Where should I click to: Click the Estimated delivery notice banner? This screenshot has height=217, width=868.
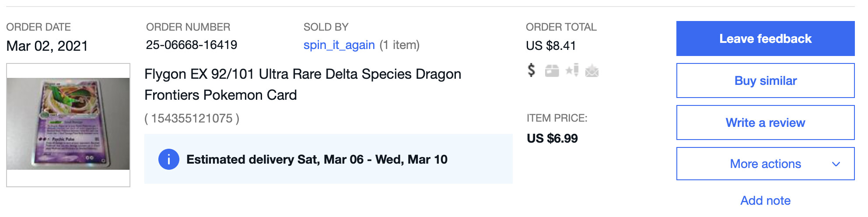pyautogui.click(x=329, y=159)
